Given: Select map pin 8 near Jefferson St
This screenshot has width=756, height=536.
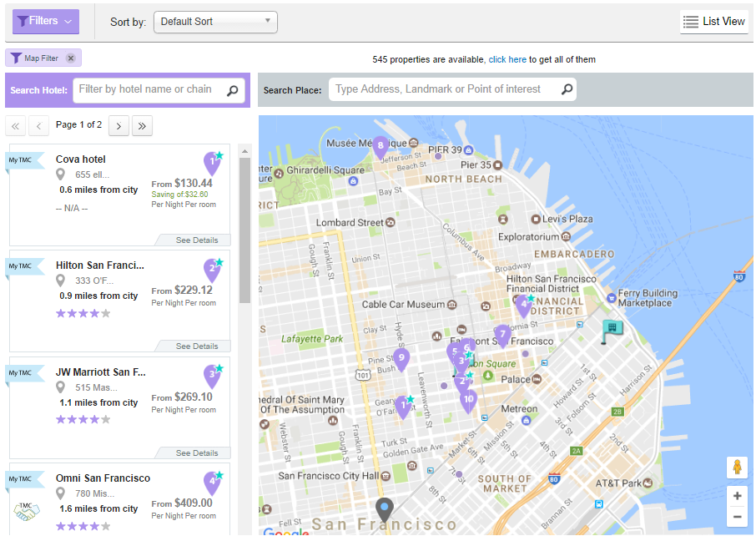Looking at the screenshot, I should (x=381, y=147).
